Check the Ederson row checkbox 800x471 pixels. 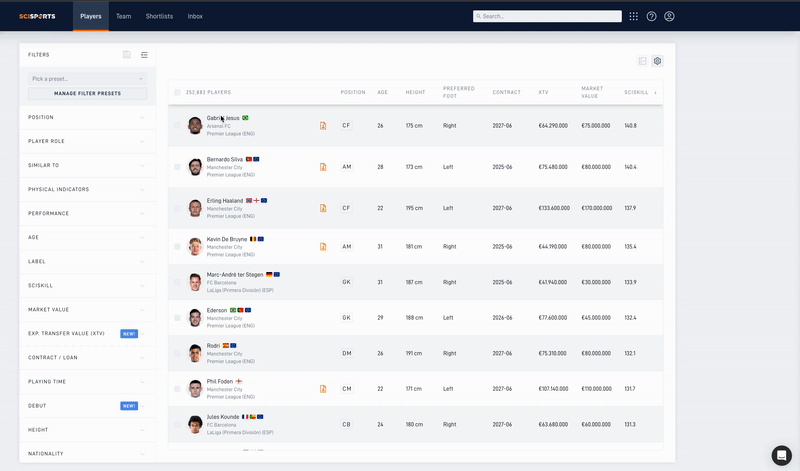(x=177, y=318)
